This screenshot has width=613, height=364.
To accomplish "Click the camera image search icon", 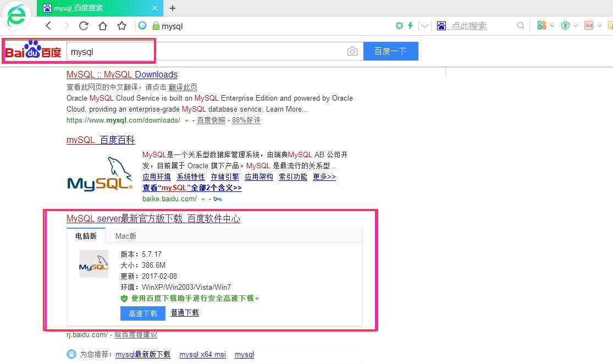I will pos(352,51).
